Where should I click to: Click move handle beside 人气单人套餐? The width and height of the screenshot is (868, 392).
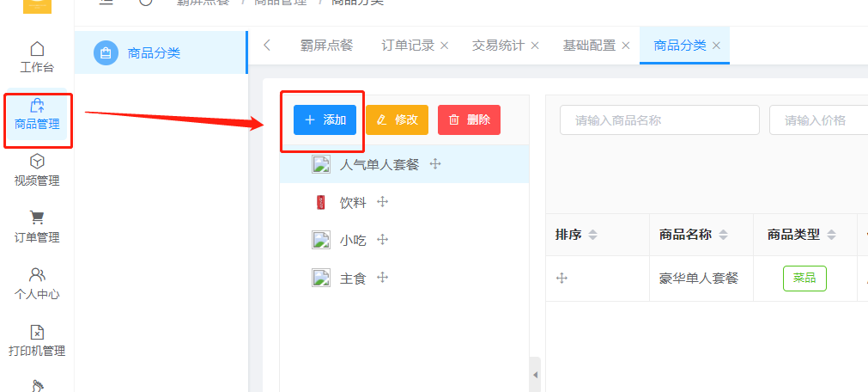(435, 164)
